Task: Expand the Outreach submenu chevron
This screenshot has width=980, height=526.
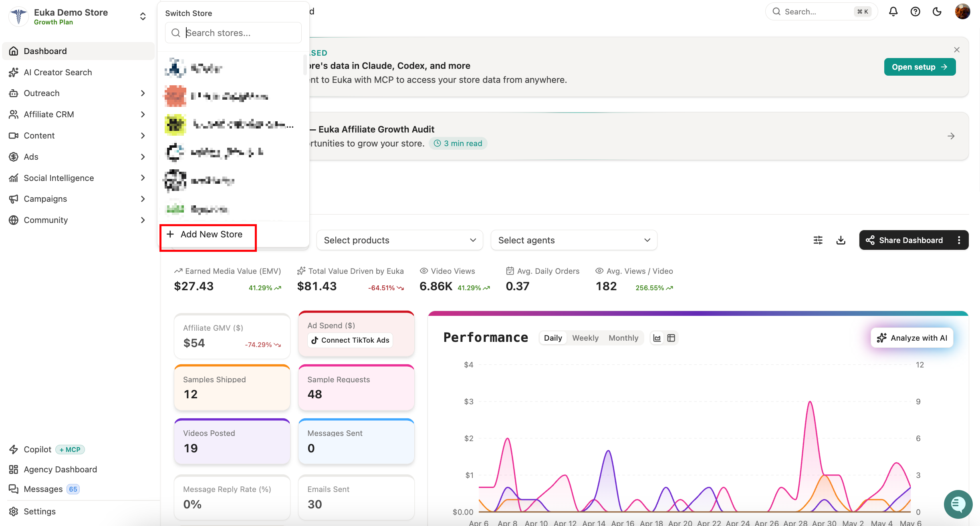Action: click(x=143, y=93)
